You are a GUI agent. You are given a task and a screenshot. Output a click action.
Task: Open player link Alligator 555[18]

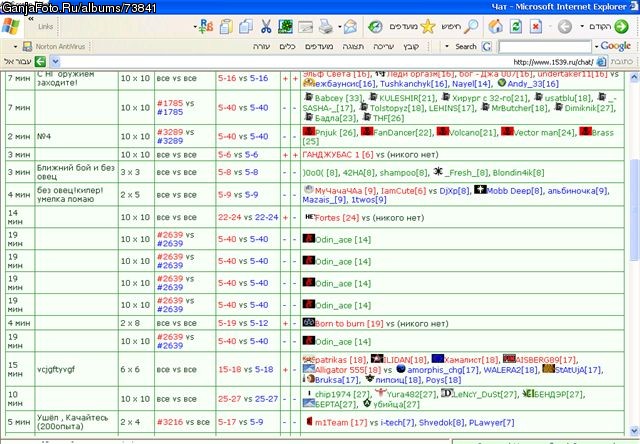coord(348,370)
